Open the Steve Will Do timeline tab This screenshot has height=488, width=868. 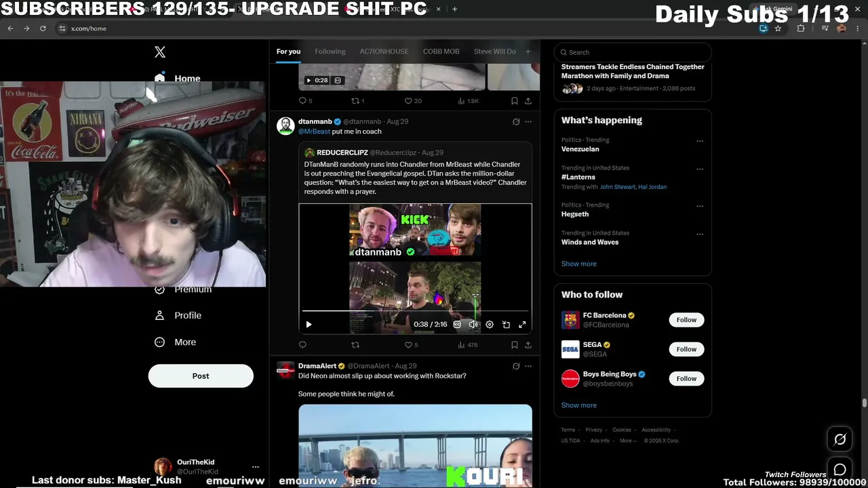tap(495, 52)
